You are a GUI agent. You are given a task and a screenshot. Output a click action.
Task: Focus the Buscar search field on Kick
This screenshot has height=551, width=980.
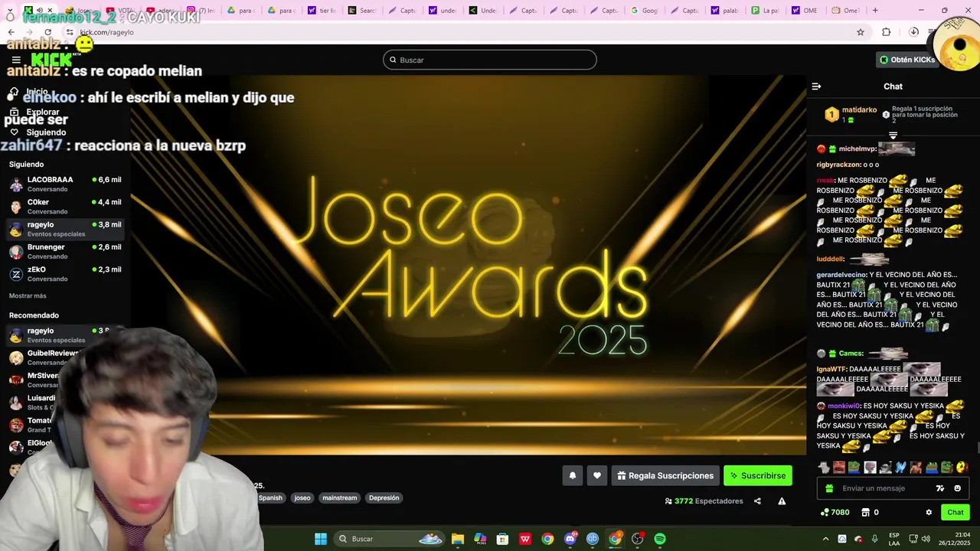click(x=490, y=60)
